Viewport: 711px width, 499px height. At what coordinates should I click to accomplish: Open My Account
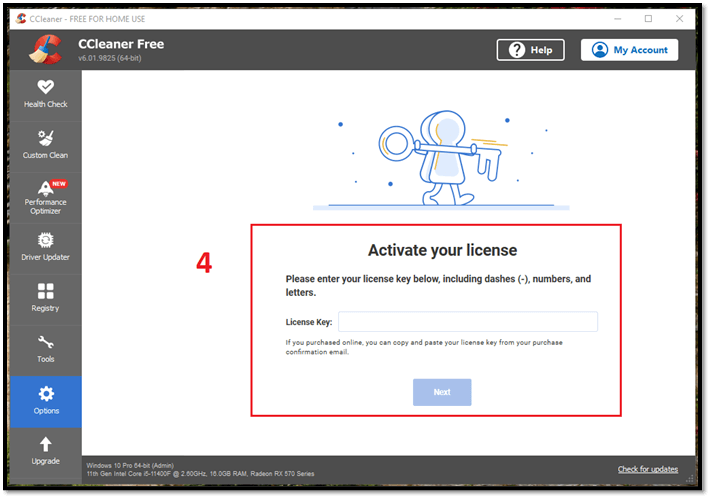629,50
